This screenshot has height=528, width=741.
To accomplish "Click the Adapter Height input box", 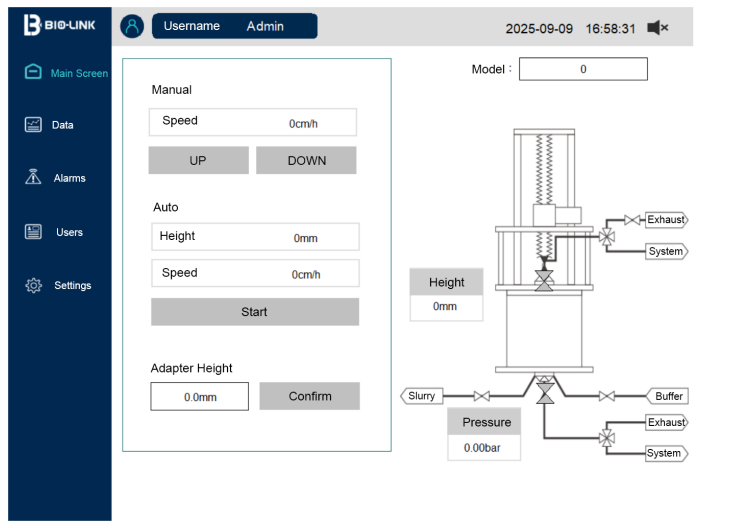I will (x=199, y=397).
